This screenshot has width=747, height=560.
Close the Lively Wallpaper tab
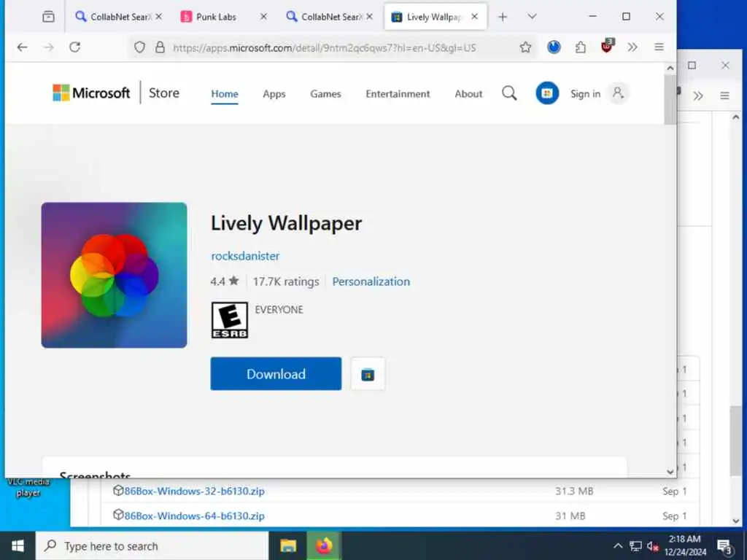click(474, 17)
